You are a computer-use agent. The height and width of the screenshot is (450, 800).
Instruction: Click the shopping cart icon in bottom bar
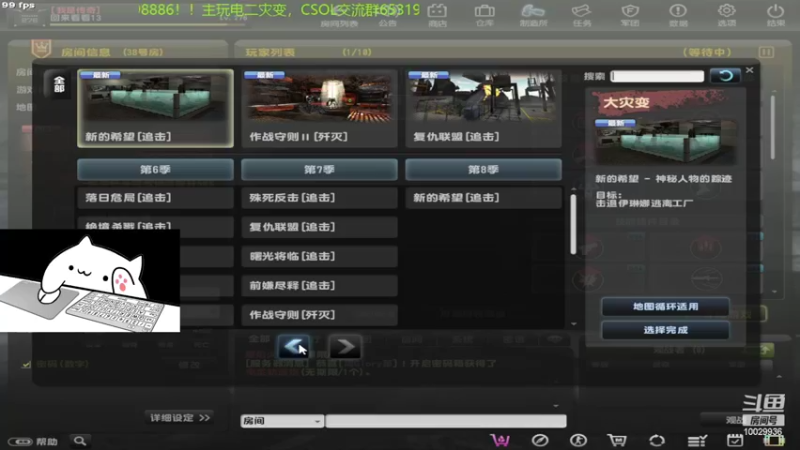pos(617,440)
